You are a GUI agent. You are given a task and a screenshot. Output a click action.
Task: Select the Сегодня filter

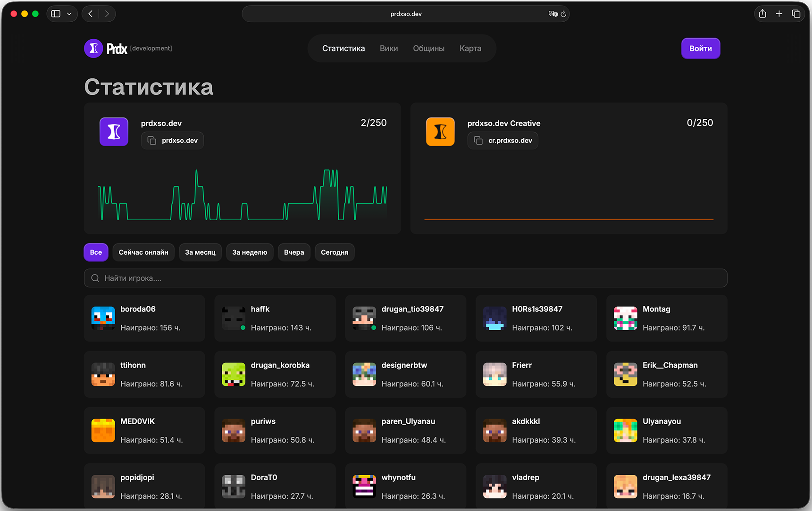[335, 252]
